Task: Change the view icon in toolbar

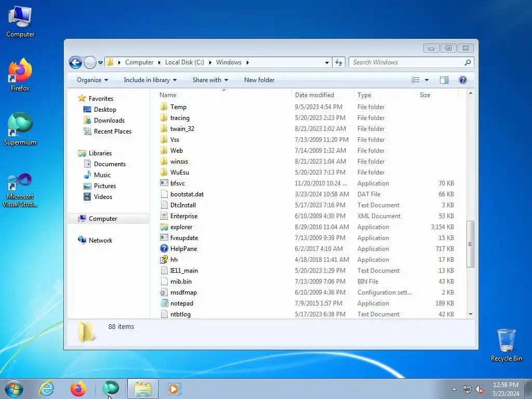Action: click(415, 80)
